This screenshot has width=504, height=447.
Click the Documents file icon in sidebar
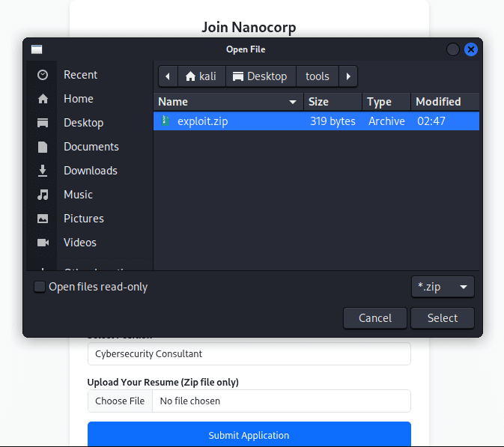(43, 147)
